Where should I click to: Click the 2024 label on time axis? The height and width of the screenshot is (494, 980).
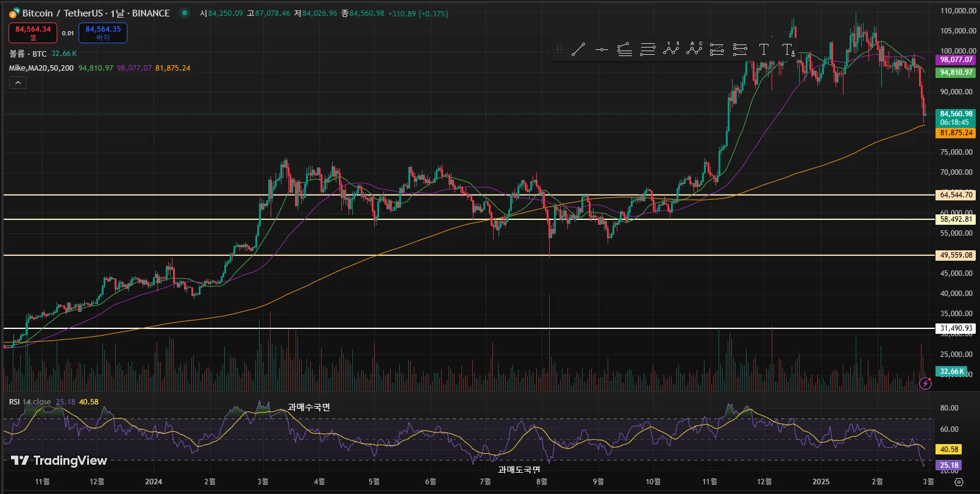(x=154, y=482)
